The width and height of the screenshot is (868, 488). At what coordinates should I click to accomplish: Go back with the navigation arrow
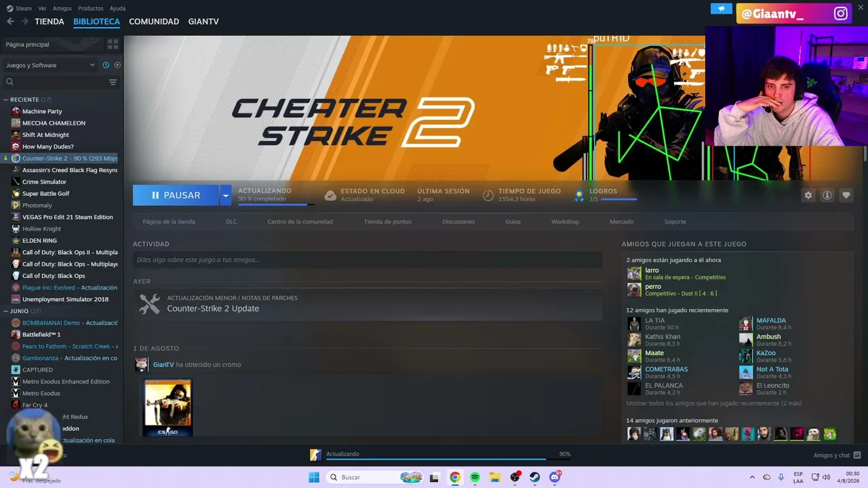[x=10, y=22]
